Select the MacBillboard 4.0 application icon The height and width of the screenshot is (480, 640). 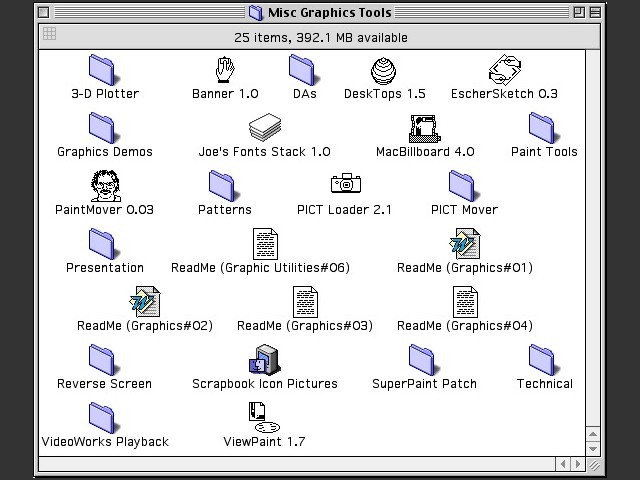point(425,129)
